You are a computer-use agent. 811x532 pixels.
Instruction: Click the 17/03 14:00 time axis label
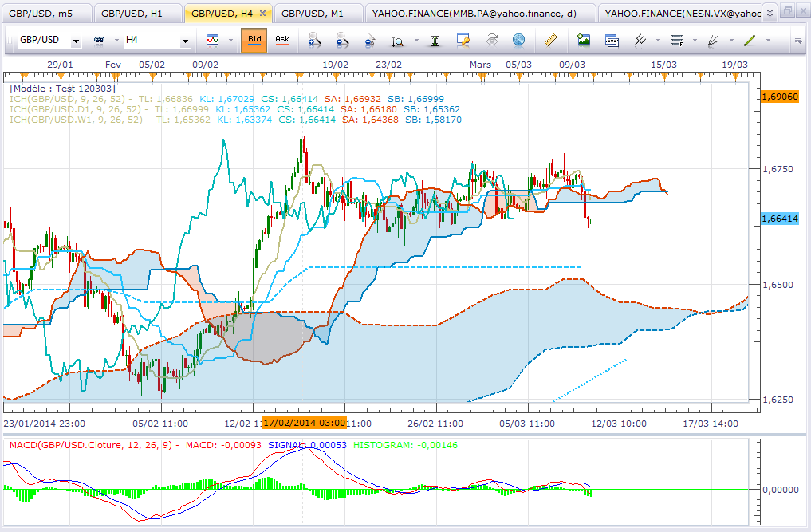pos(711,424)
